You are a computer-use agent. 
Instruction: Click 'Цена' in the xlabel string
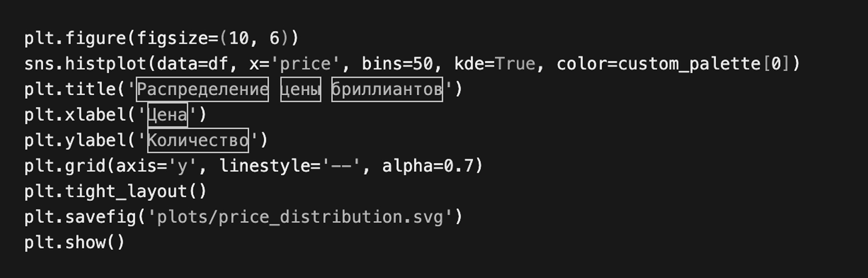coord(167,115)
